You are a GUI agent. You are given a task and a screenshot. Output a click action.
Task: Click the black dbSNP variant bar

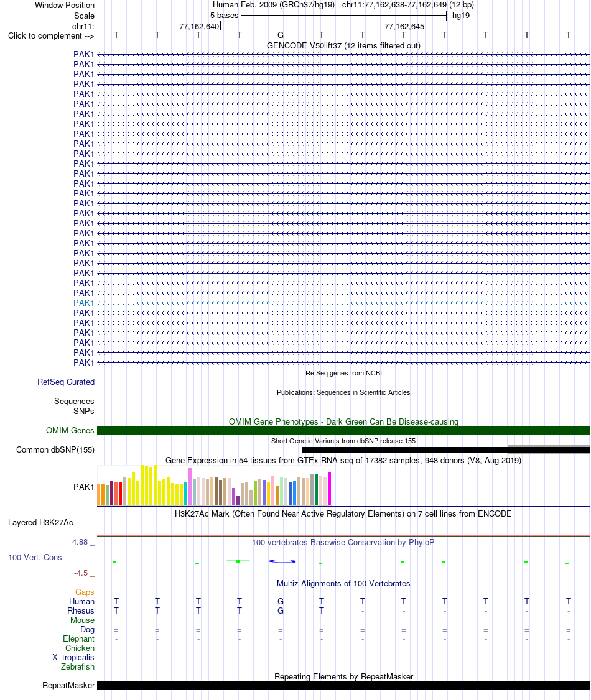point(405,450)
